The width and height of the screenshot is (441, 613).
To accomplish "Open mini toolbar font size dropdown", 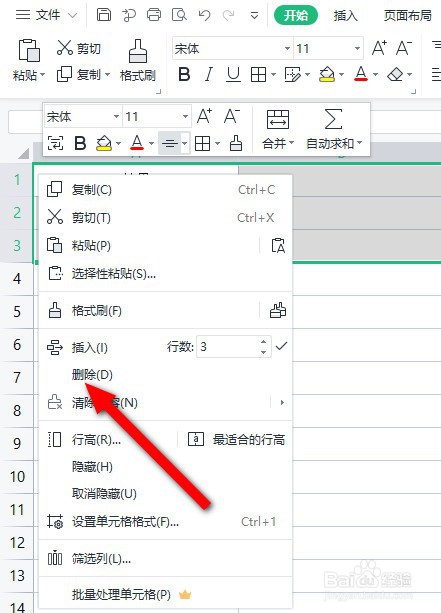I will pos(185,117).
